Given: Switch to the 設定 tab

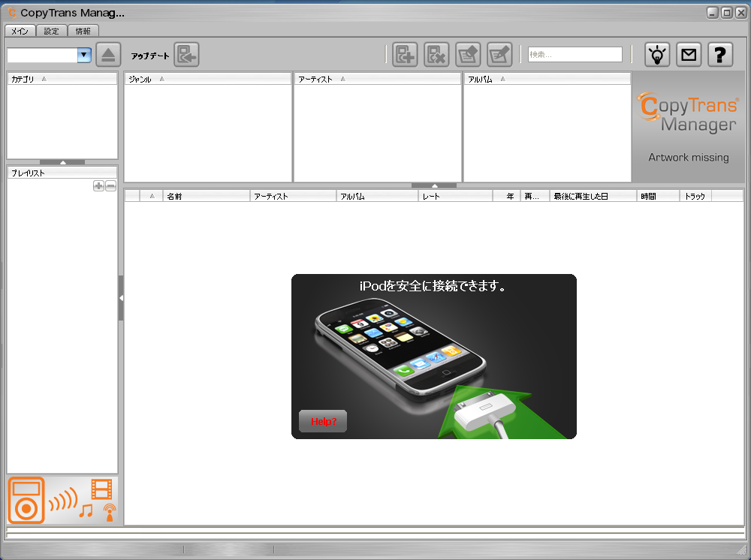Looking at the screenshot, I should tap(52, 31).
